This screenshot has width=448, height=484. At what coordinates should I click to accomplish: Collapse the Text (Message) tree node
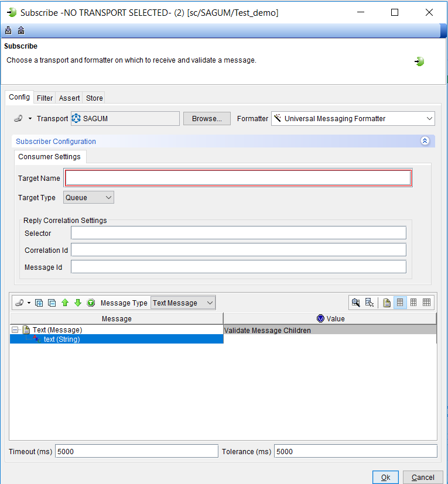pos(15,330)
